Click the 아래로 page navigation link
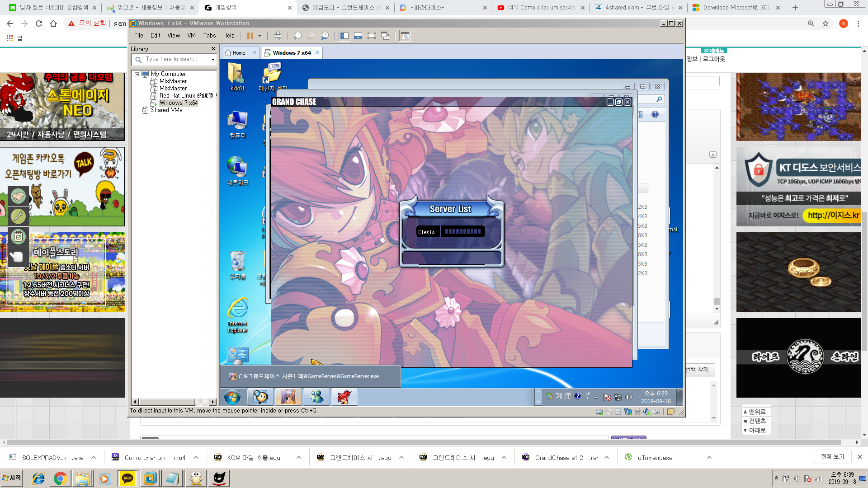 (757, 430)
